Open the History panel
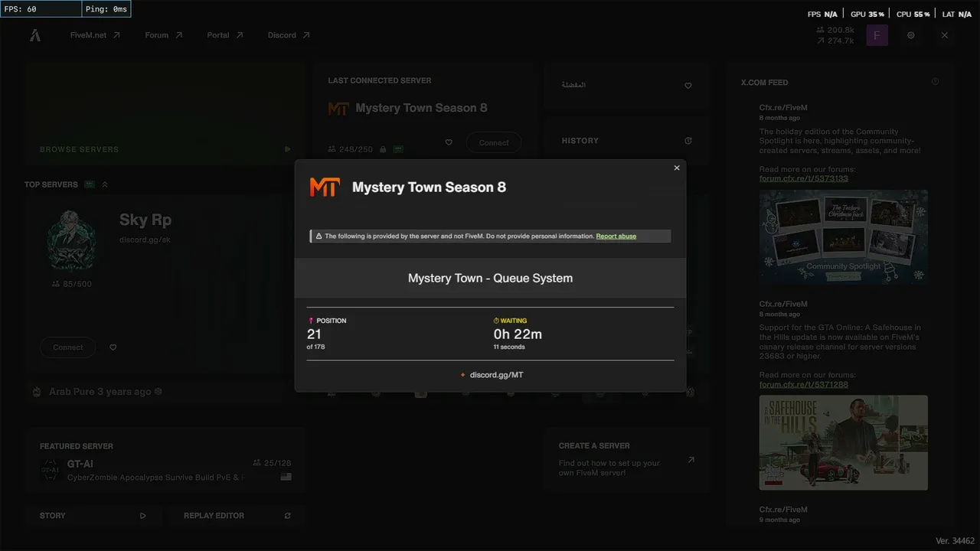This screenshot has height=551, width=980. click(x=627, y=141)
